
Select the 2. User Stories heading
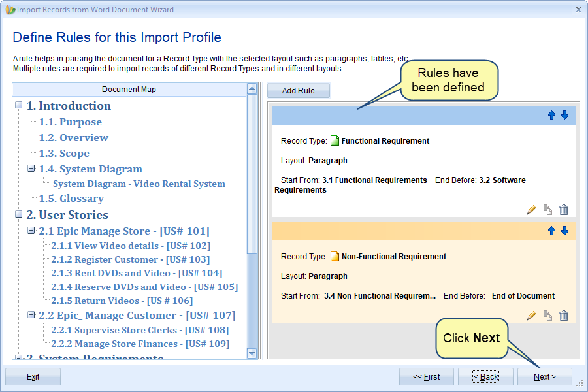[x=67, y=215]
